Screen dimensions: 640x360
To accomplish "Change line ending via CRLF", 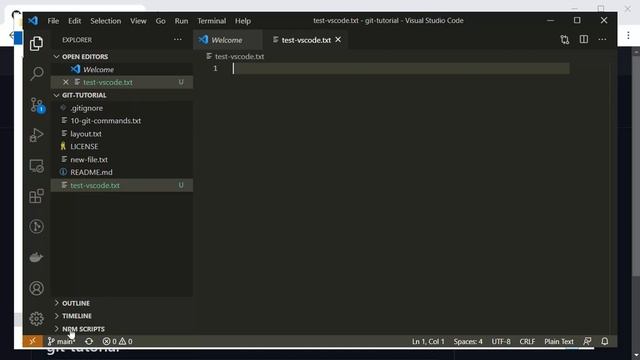I will coord(527,341).
